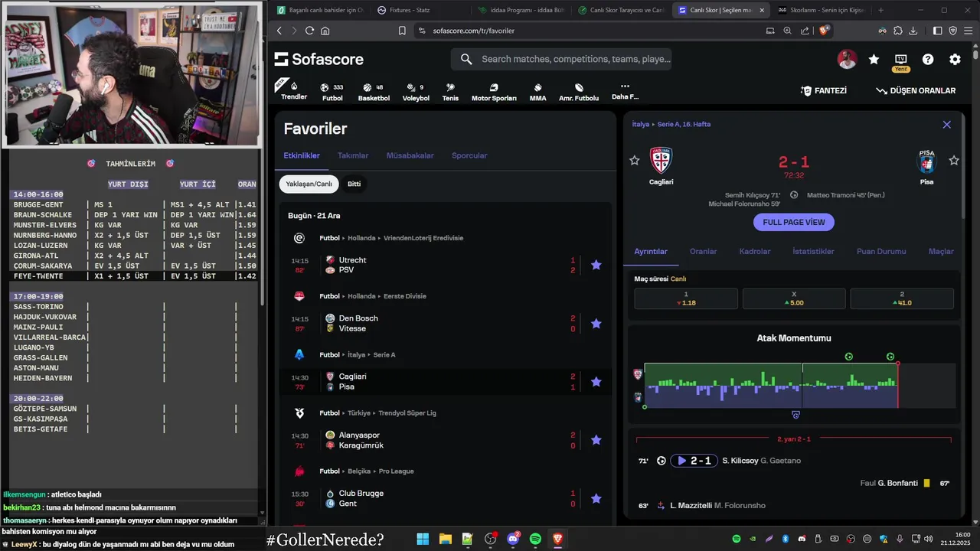The image size is (980, 551).
Task: Bookmark this page in address bar
Action: click(x=402, y=31)
